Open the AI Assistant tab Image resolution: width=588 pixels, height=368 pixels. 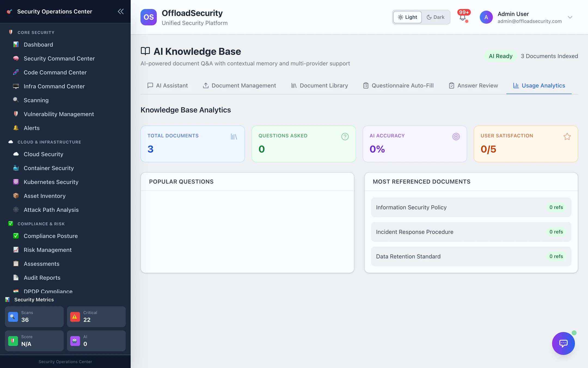(x=167, y=86)
